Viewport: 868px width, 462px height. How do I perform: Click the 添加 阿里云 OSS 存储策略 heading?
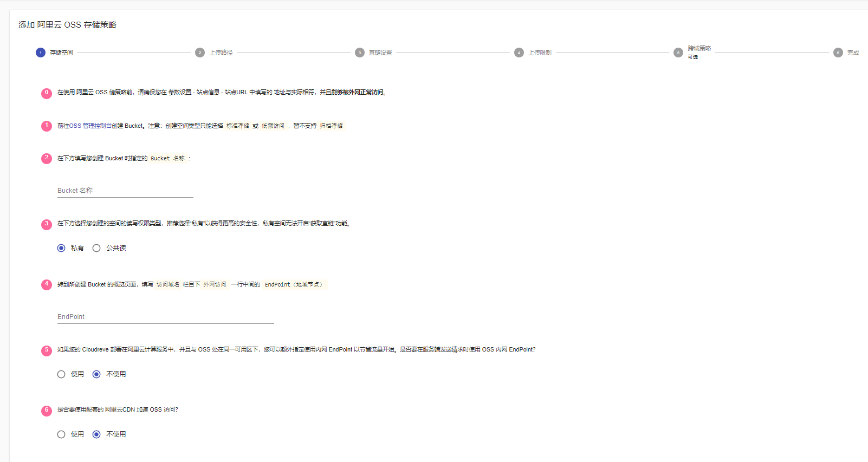(67, 25)
